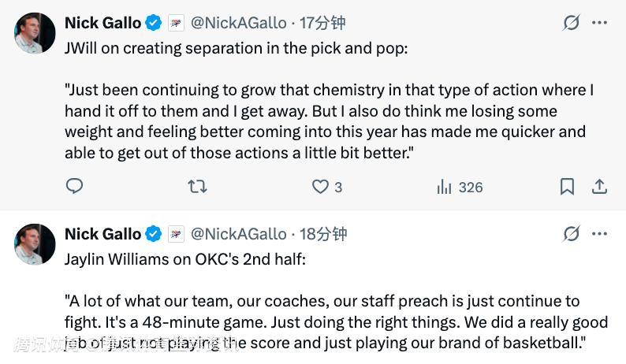View analytics showing 326 views
Screen dimensions: 626x364
pos(460,187)
